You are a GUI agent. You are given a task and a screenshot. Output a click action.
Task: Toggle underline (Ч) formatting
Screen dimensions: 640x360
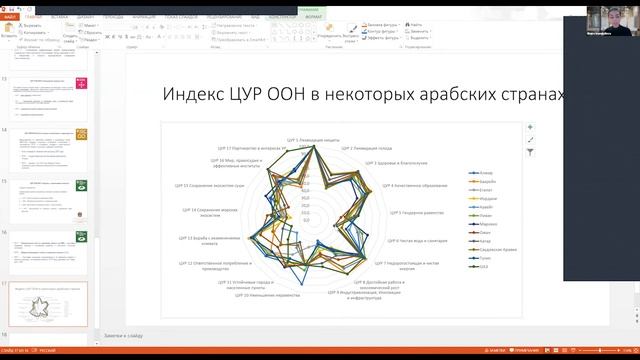[120, 37]
